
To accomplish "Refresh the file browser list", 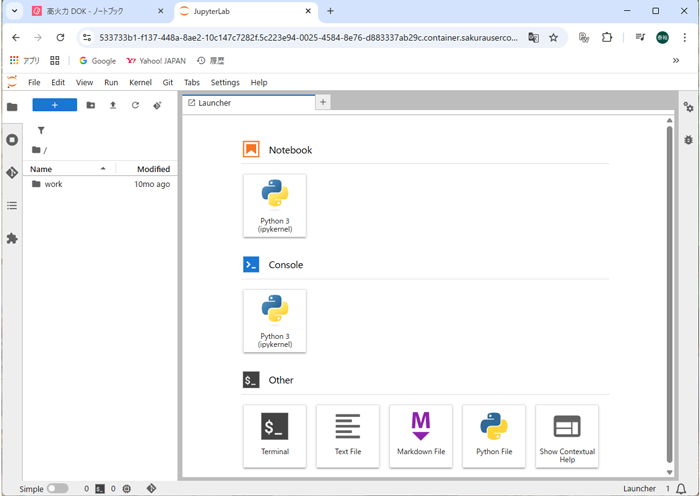I will (135, 105).
